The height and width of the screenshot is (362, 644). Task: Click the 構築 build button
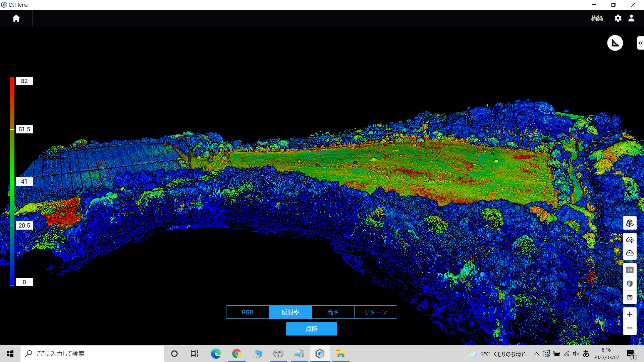(x=597, y=18)
